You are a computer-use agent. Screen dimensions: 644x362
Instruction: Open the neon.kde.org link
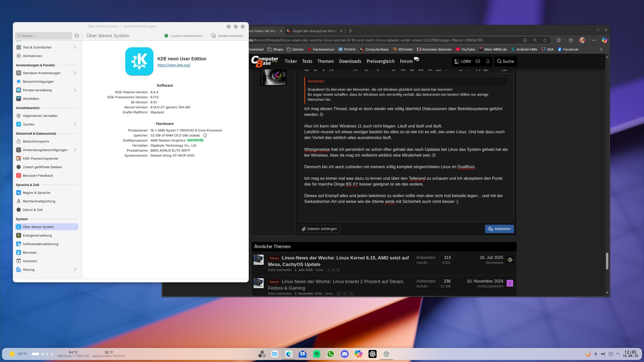tap(174, 65)
